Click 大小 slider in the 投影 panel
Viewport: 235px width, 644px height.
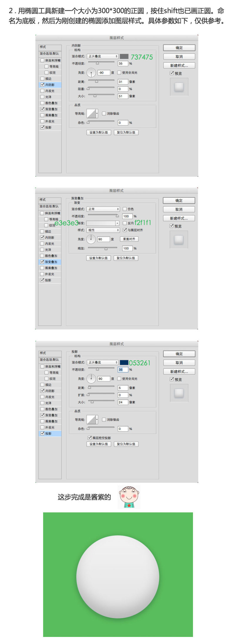pos(101,401)
